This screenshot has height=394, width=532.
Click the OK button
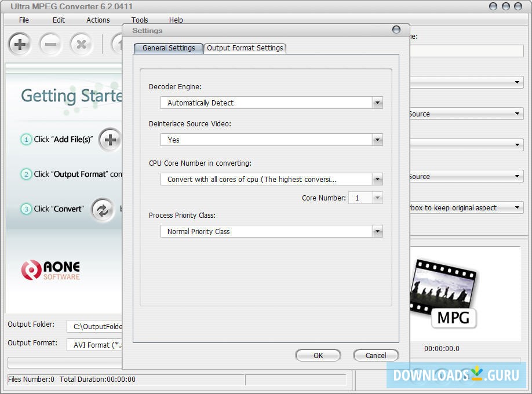coord(318,355)
